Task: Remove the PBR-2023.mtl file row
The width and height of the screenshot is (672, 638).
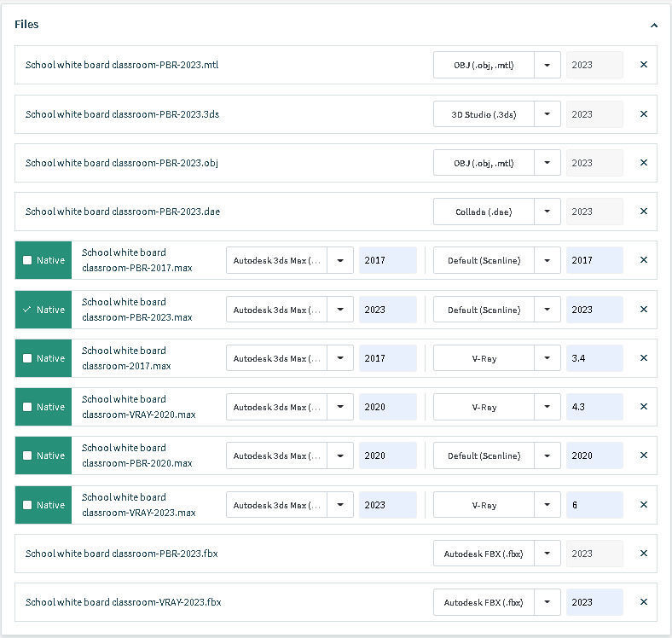Action: pos(644,65)
